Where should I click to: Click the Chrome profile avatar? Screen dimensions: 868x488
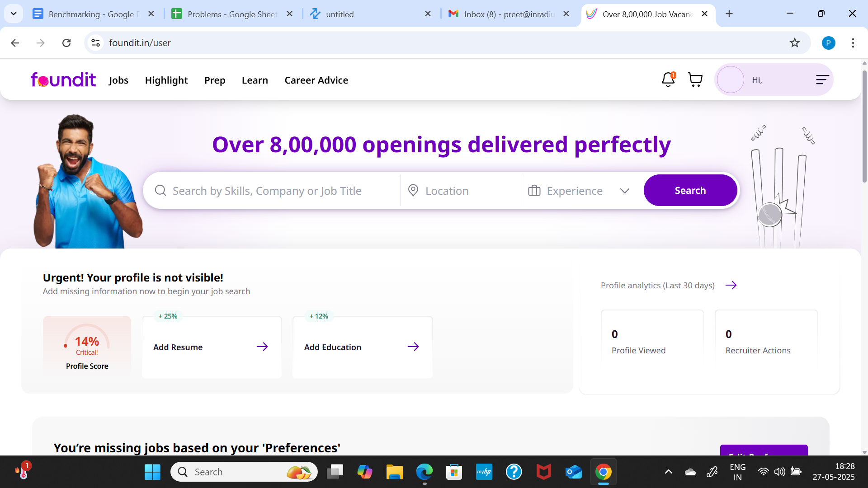click(829, 43)
